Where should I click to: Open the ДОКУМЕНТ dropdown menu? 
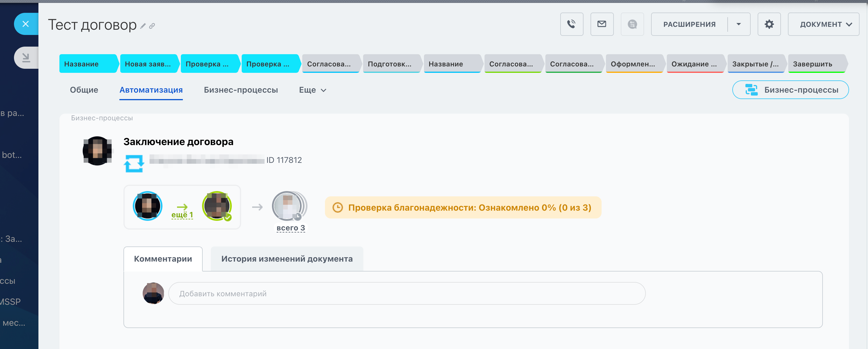pyautogui.click(x=823, y=24)
